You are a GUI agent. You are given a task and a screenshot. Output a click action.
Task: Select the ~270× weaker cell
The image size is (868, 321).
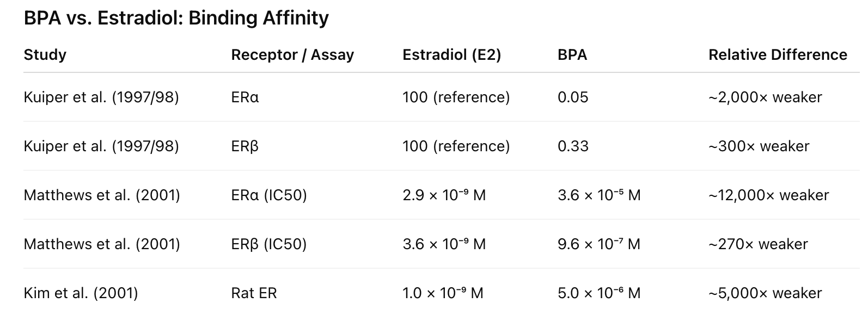(758, 244)
